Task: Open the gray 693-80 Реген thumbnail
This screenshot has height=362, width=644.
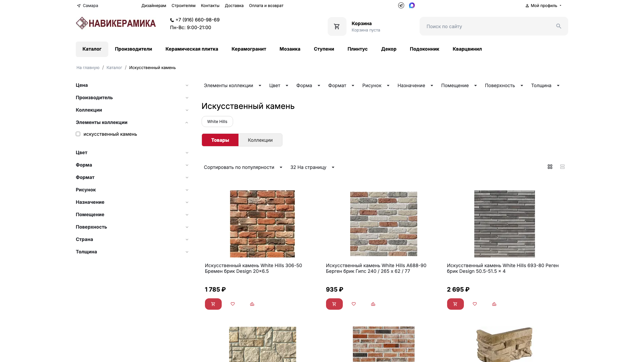Action: click(x=504, y=224)
